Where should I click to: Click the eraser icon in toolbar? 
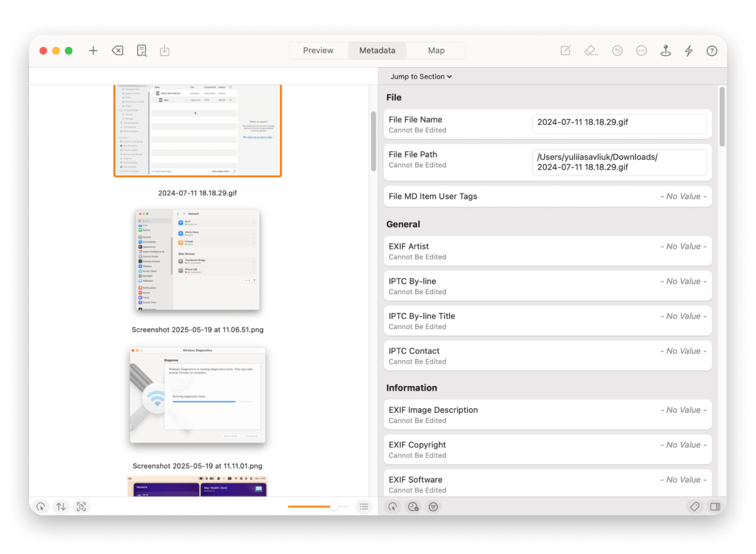tap(591, 51)
